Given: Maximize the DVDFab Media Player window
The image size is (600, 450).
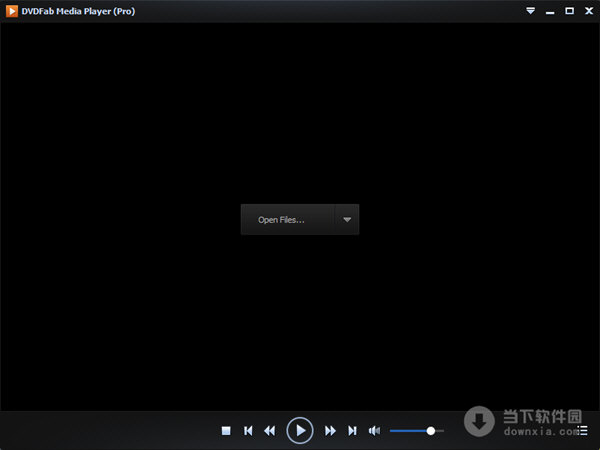Looking at the screenshot, I should (x=569, y=11).
